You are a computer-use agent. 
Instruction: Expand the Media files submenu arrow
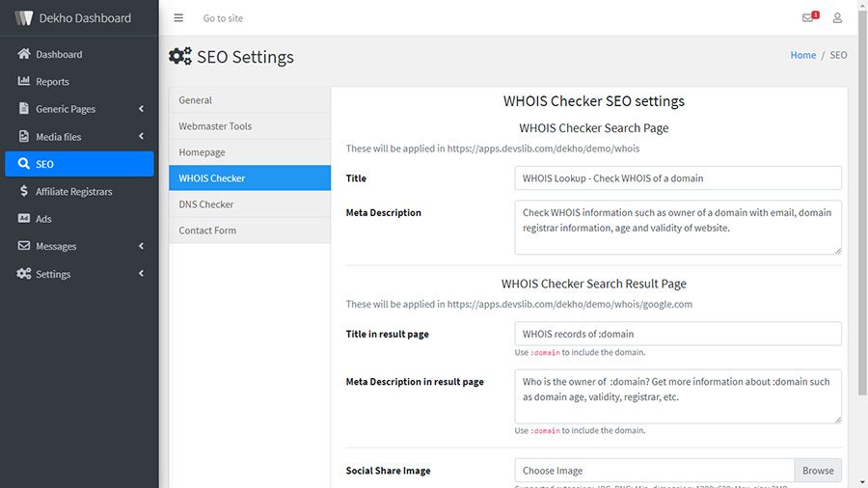click(142, 137)
